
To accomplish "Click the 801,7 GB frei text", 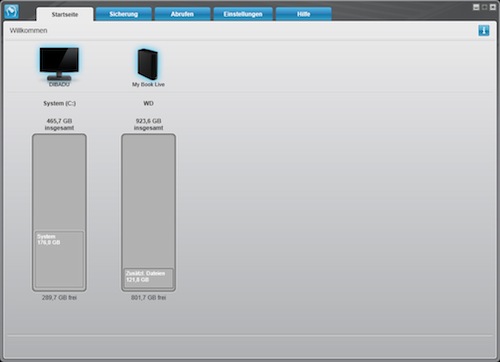I will click(148, 298).
